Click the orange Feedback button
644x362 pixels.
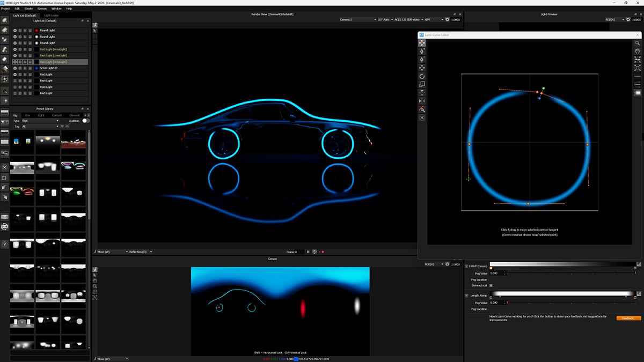click(x=628, y=318)
